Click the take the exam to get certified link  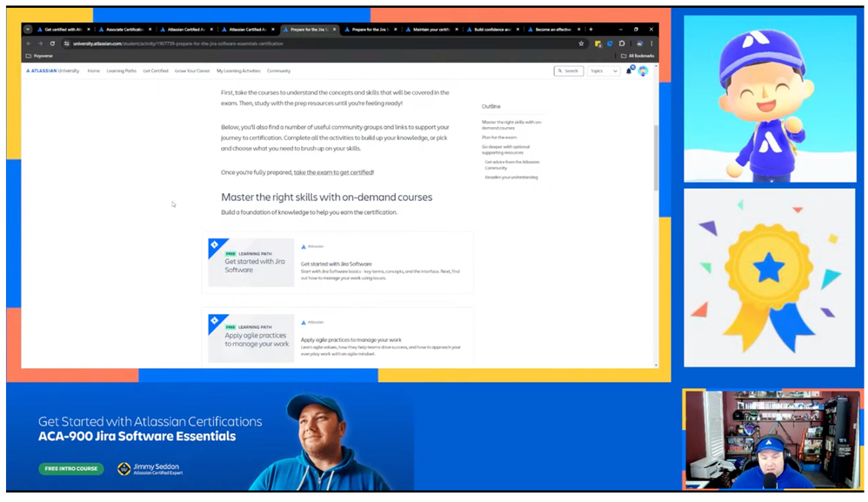(x=331, y=172)
